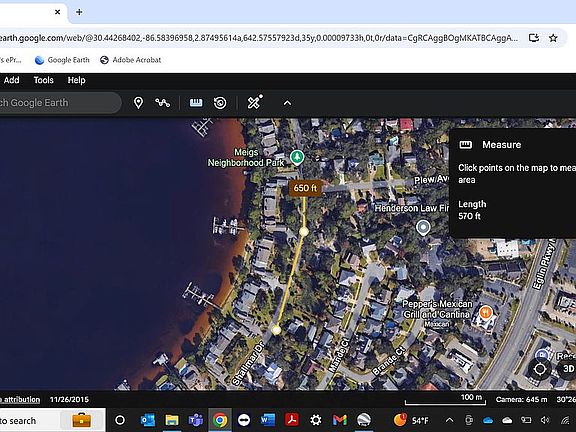Screen dimensions: 576x432
Task: Click the Mande Ct street label
Action: click(x=339, y=355)
